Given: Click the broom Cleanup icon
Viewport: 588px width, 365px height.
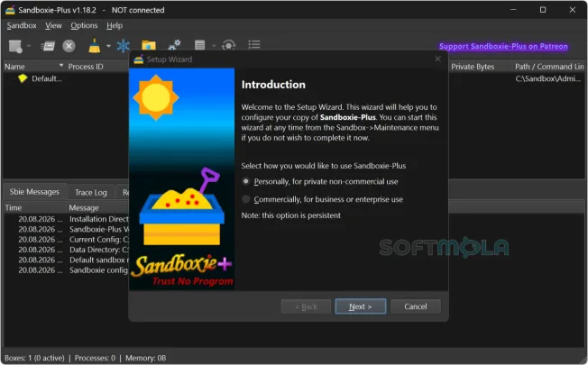Looking at the screenshot, I should click(x=94, y=46).
